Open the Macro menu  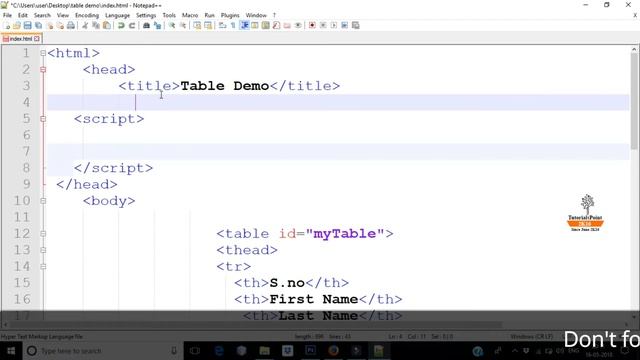(x=190, y=15)
